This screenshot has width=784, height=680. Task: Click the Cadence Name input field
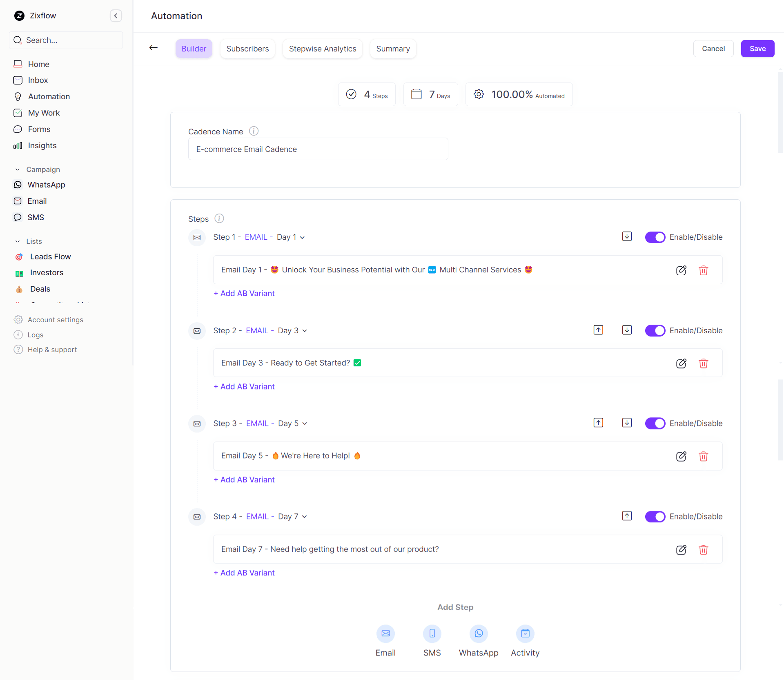tap(318, 149)
